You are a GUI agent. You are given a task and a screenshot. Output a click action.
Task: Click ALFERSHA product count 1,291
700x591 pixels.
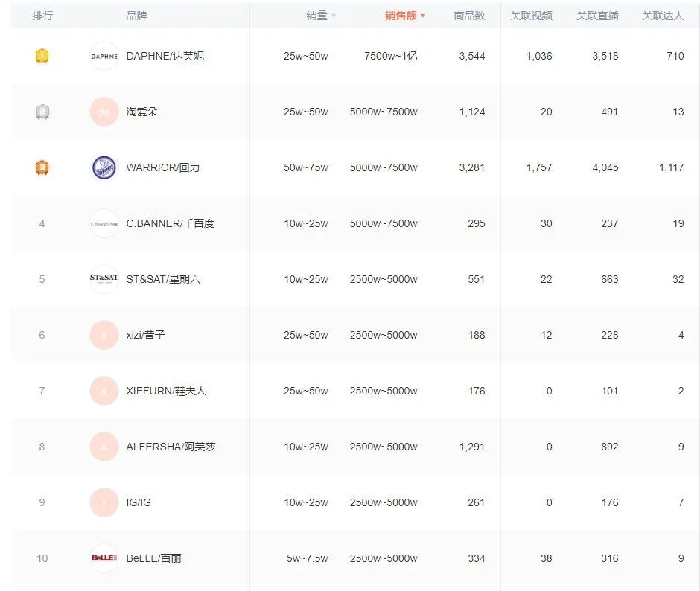click(x=472, y=447)
